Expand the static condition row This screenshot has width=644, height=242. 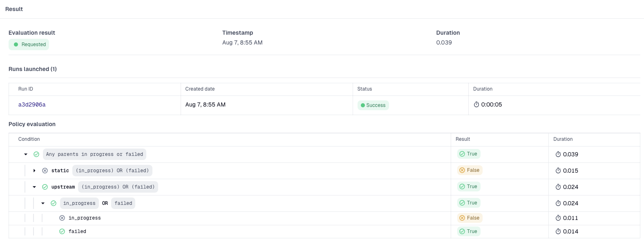pyautogui.click(x=34, y=171)
